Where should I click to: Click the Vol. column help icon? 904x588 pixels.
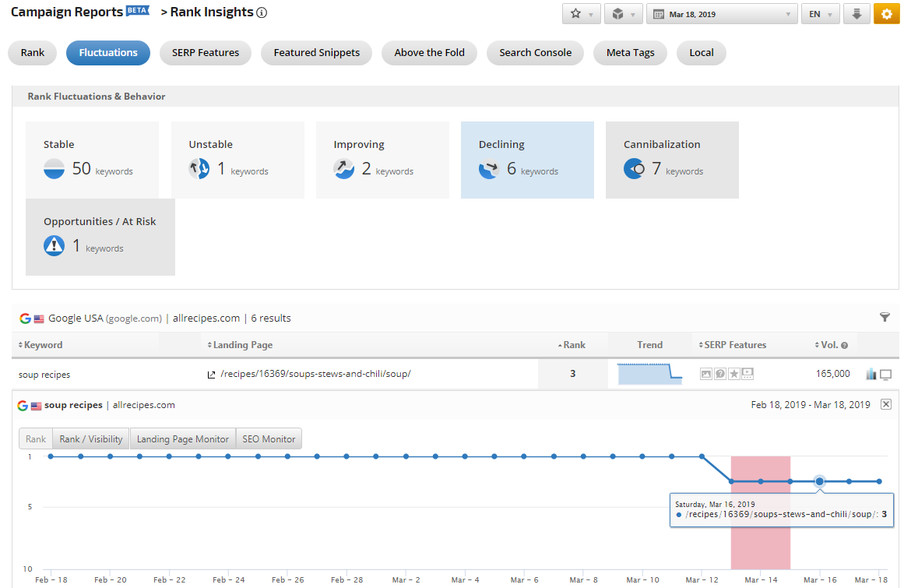click(844, 345)
